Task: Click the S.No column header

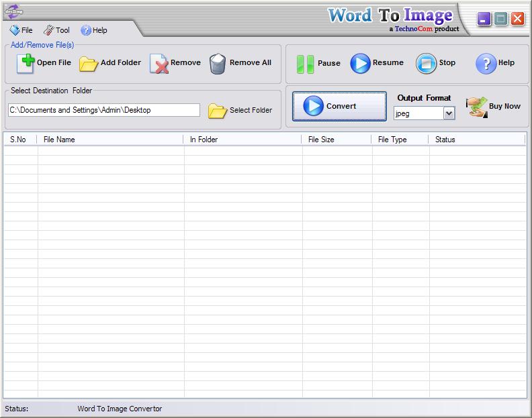Action: (x=20, y=140)
